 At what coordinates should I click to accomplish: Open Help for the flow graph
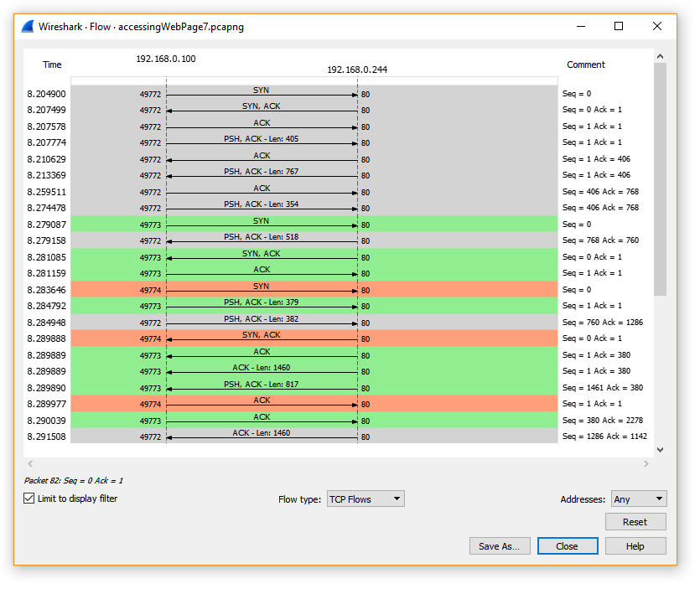635,546
